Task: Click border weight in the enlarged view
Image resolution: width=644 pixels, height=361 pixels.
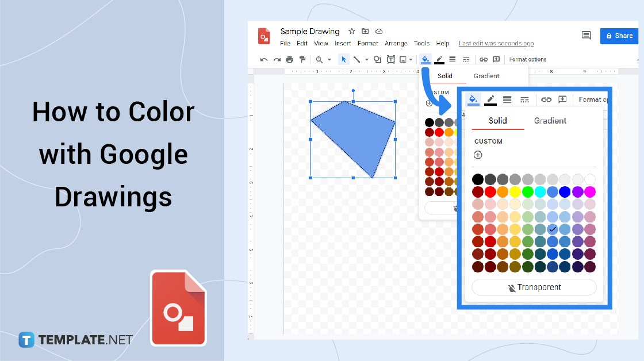Action: (507, 99)
